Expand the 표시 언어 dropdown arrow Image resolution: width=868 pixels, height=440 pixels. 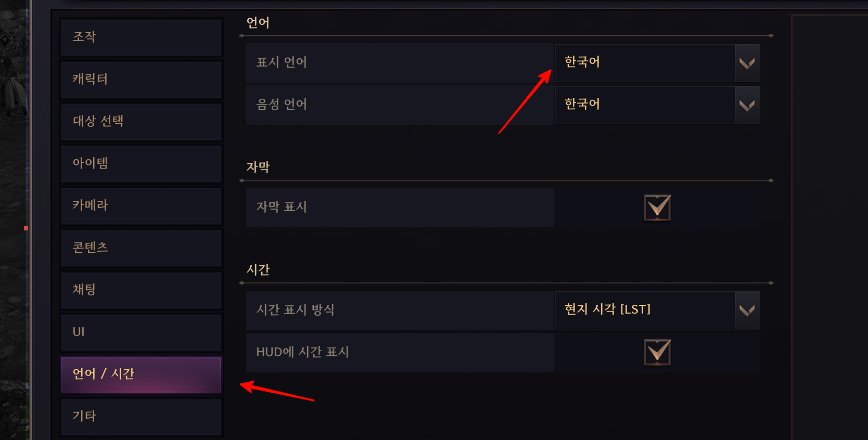[x=747, y=63]
